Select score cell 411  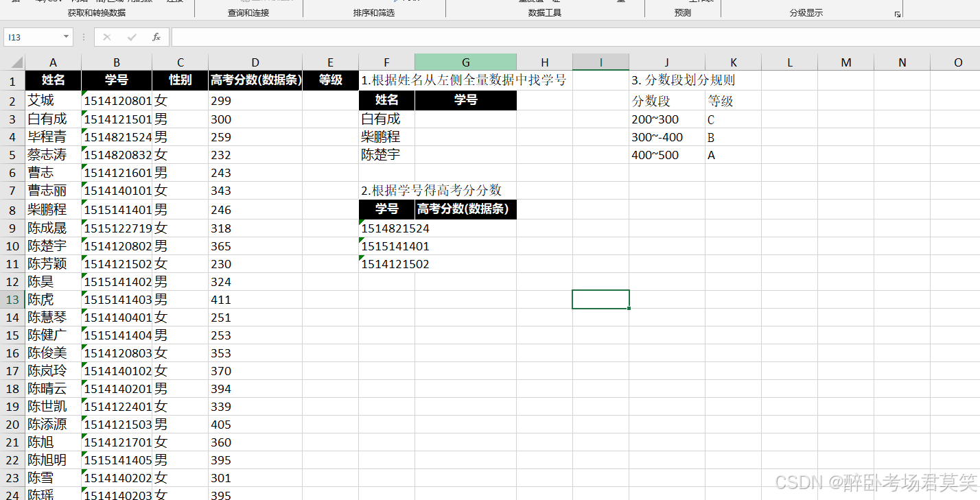pyautogui.click(x=255, y=300)
